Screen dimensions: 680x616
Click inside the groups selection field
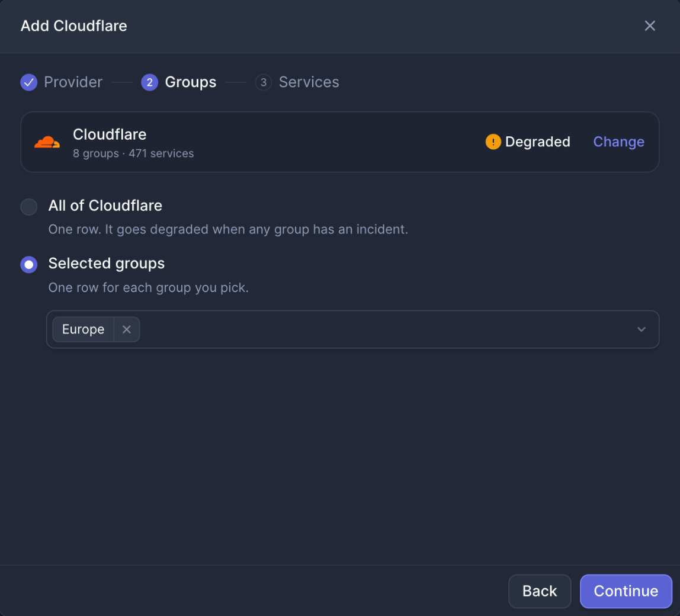coord(352,329)
